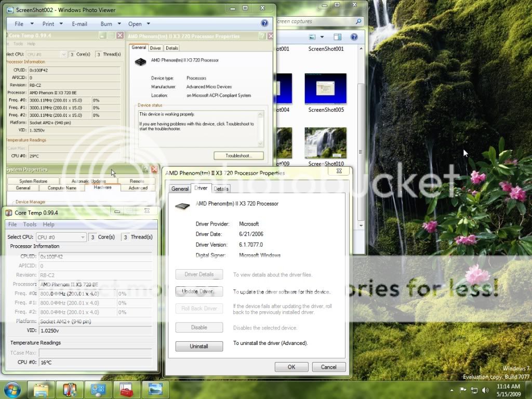Click the E-mail menu in Photo Viewer
Viewport: 532px width, 399px height.
click(x=79, y=24)
